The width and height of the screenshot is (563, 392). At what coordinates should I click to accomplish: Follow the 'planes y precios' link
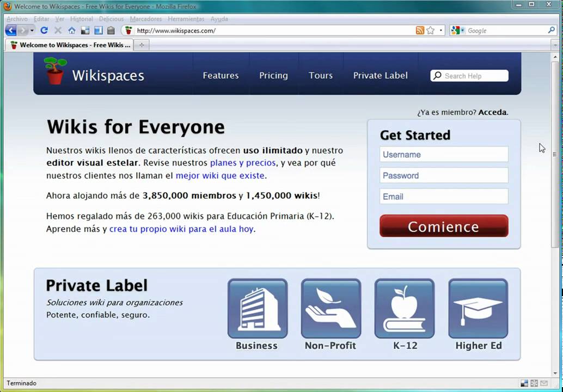click(x=243, y=163)
